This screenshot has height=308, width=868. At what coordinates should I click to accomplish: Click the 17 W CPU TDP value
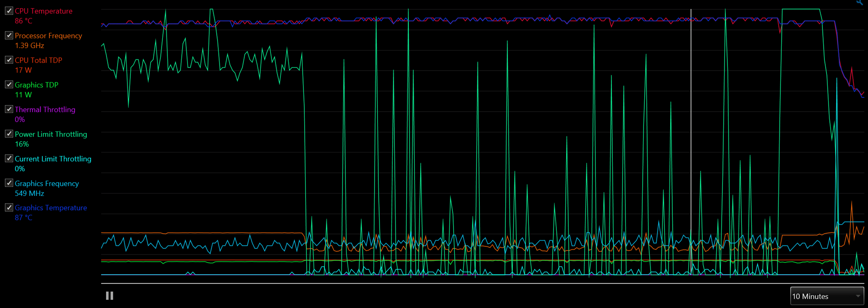pyautogui.click(x=23, y=70)
